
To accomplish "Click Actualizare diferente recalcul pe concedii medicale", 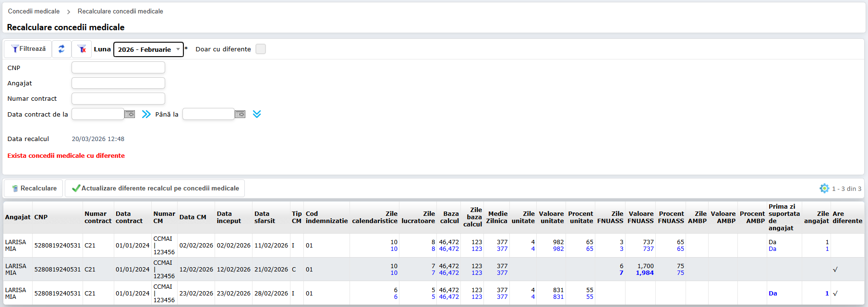I will click(x=155, y=189).
